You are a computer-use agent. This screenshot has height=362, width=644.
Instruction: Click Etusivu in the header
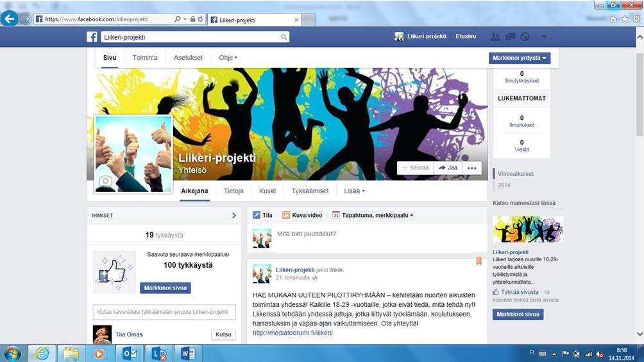pos(466,36)
